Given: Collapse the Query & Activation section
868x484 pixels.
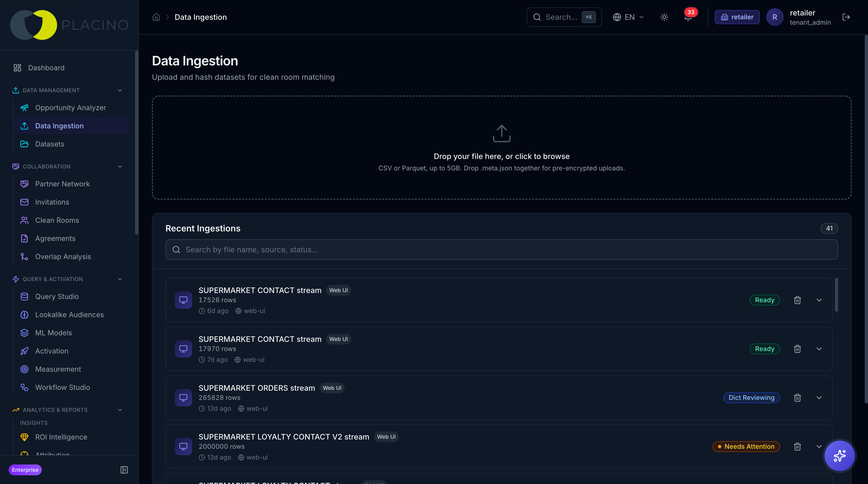Looking at the screenshot, I should pos(120,279).
